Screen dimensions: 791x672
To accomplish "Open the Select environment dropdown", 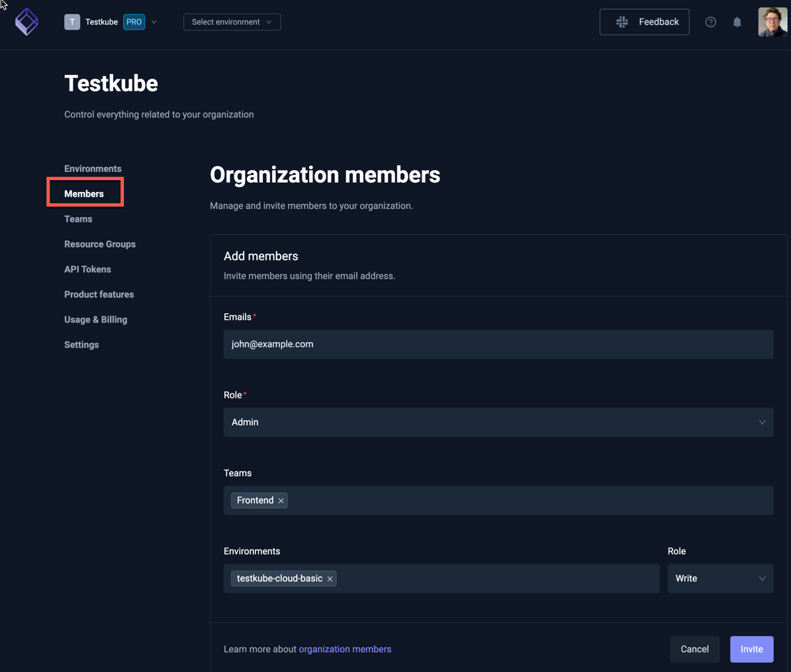I will tap(232, 22).
